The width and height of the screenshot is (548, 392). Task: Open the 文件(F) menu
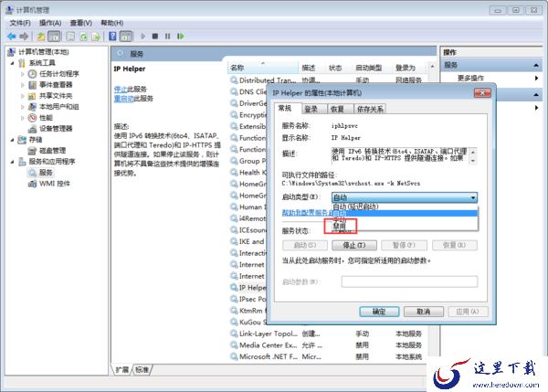20,23
